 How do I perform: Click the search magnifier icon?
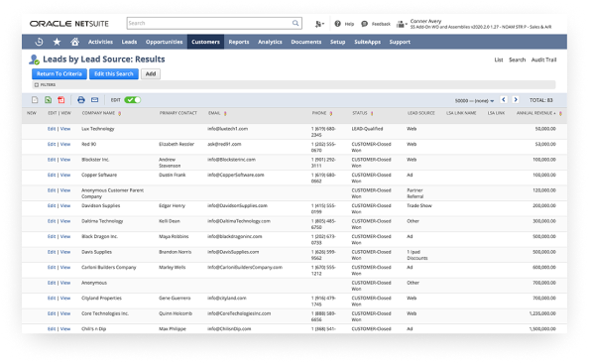coord(295,23)
